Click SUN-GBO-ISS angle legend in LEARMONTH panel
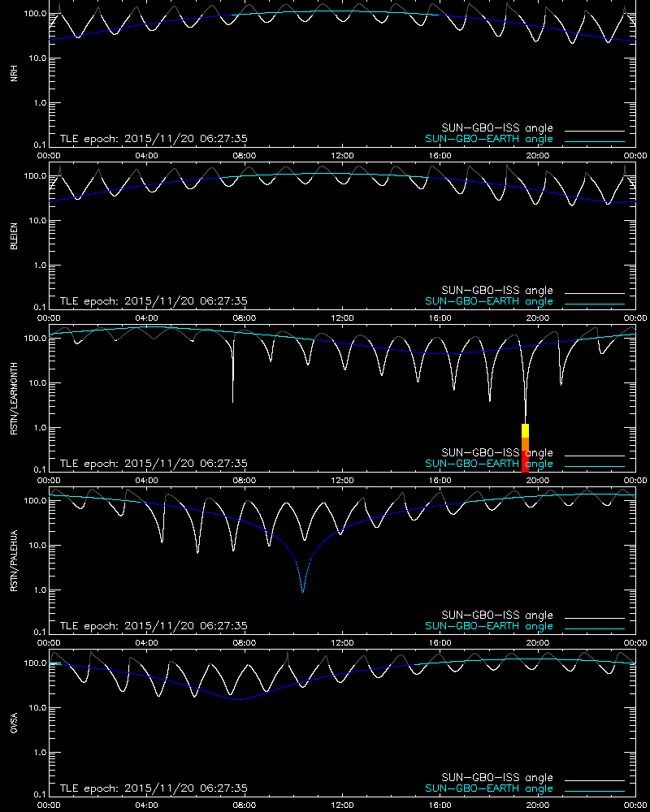Viewport: 650px width, 812px height. point(497,452)
